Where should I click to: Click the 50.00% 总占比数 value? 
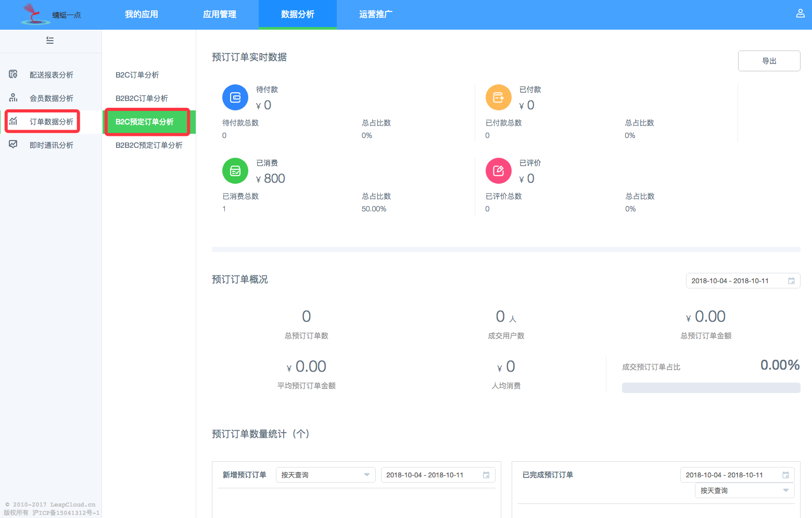tap(374, 209)
